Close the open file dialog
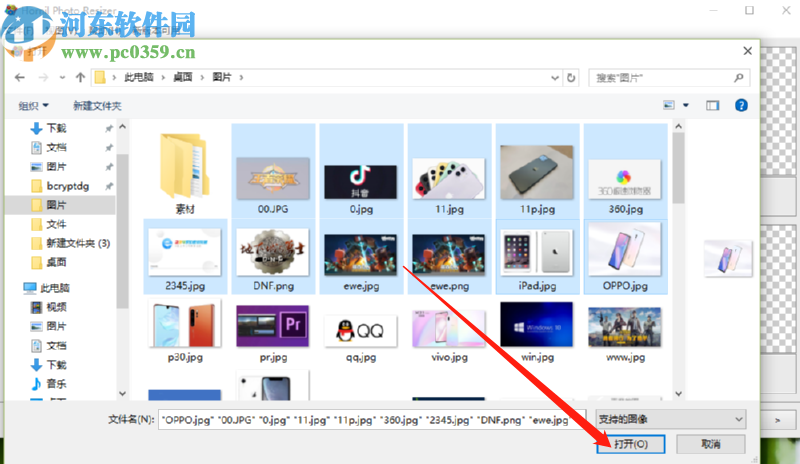Screen dimensions: 800x464 click(x=747, y=51)
